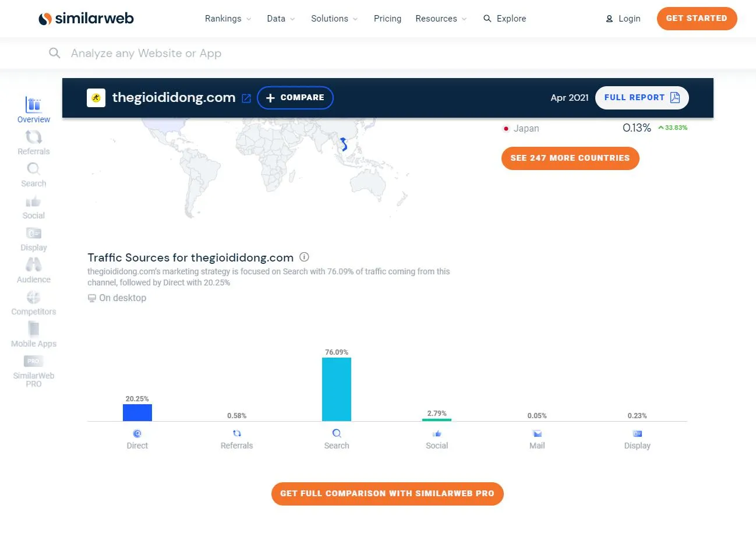Click the external link icon beside thegioididong.com
This screenshot has width=756, height=537.
246,98
